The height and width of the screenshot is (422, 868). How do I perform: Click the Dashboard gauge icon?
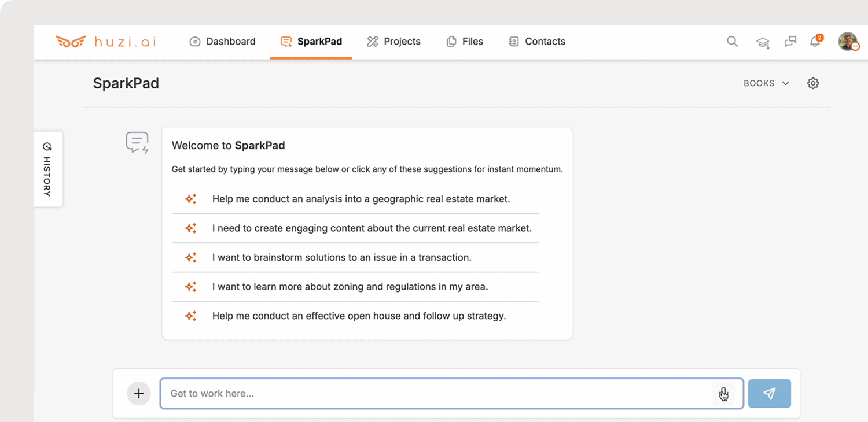[195, 42]
